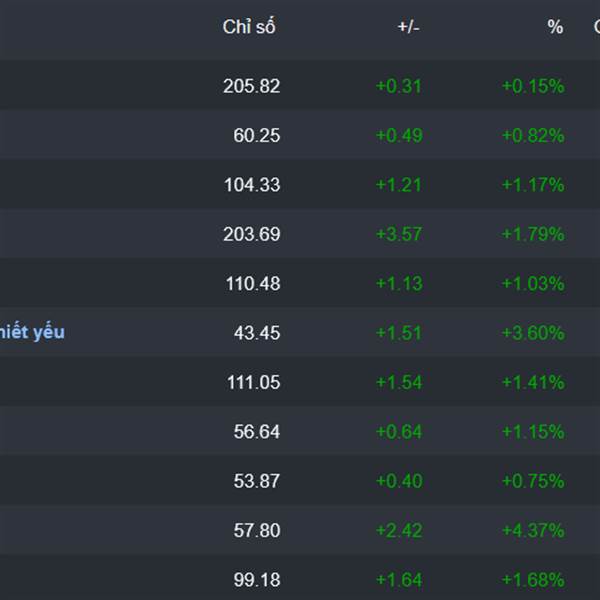Select the +0.15% percentage cell
This screenshot has width=600, height=600.
coord(533,86)
